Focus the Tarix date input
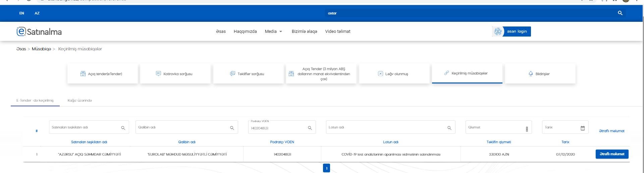This screenshot has width=644, height=173. (565, 127)
